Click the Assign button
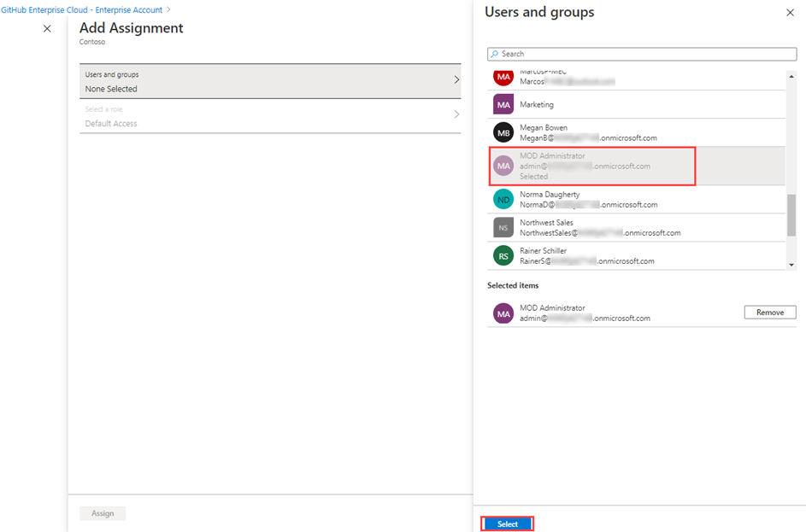The height and width of the screenshot is (532, 806). (x=102, y=512)
